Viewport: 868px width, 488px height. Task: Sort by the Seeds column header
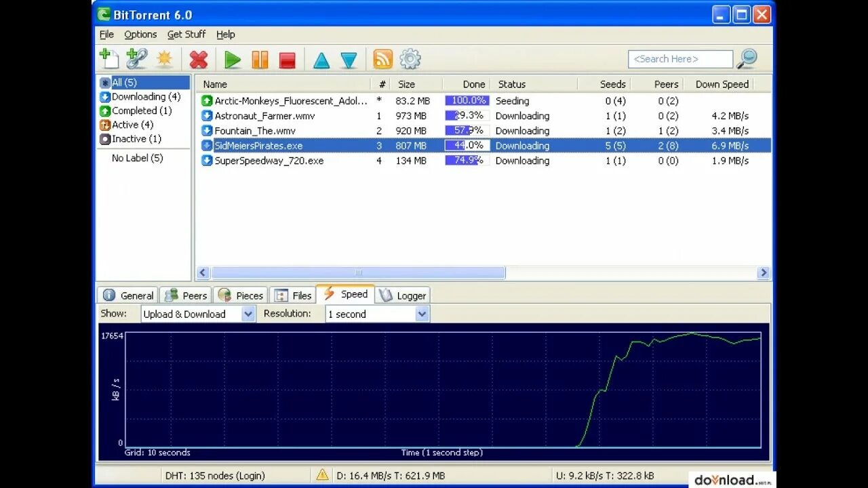[604, 84]
